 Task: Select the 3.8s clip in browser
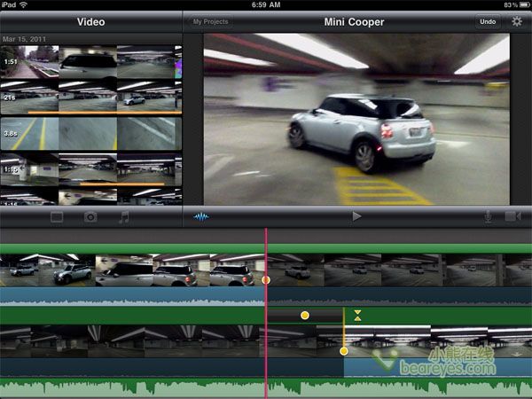point(91,134)
